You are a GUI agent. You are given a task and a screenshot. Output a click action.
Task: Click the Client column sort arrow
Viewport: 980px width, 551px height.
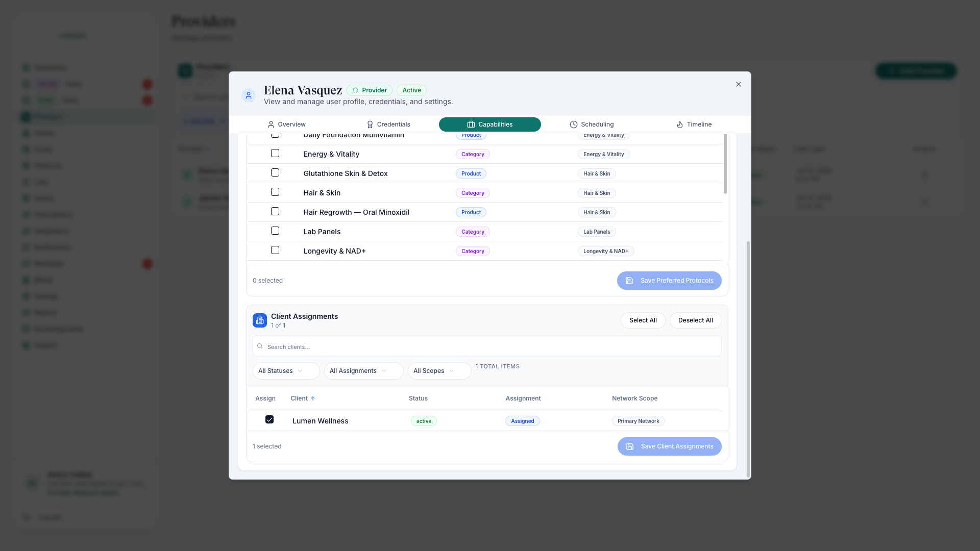point(313,398)
